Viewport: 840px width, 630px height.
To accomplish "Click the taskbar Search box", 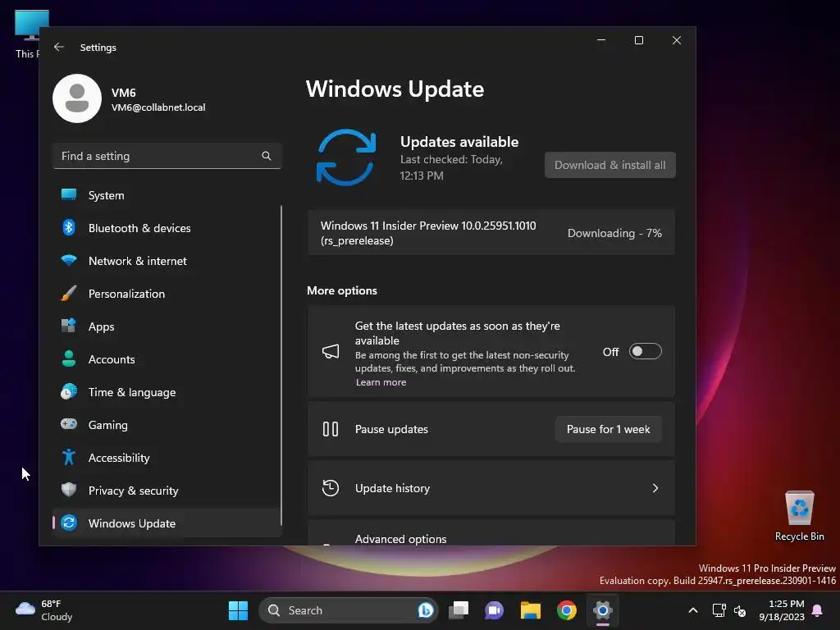I will coord(348,610).
